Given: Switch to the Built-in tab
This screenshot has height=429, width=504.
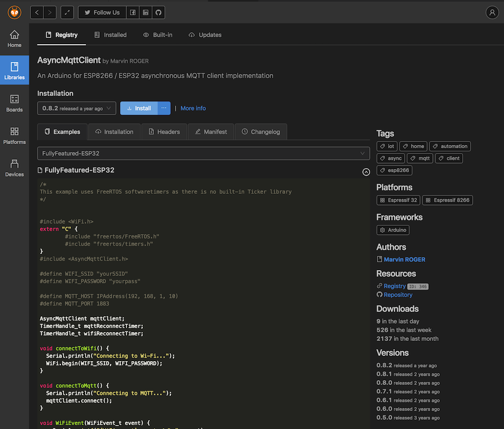Looking at the screenshot, I should coord(157,35).
